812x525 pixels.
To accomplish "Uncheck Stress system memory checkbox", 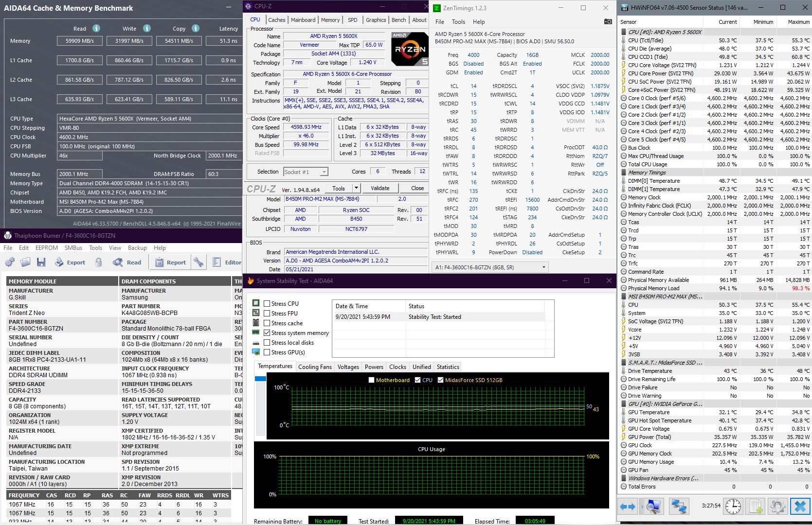I will coord(267,332).
